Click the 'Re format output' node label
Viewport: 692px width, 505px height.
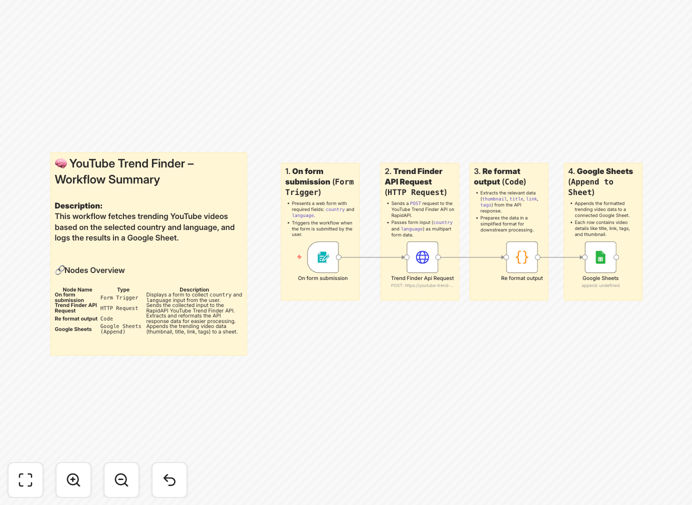(522, 278)
